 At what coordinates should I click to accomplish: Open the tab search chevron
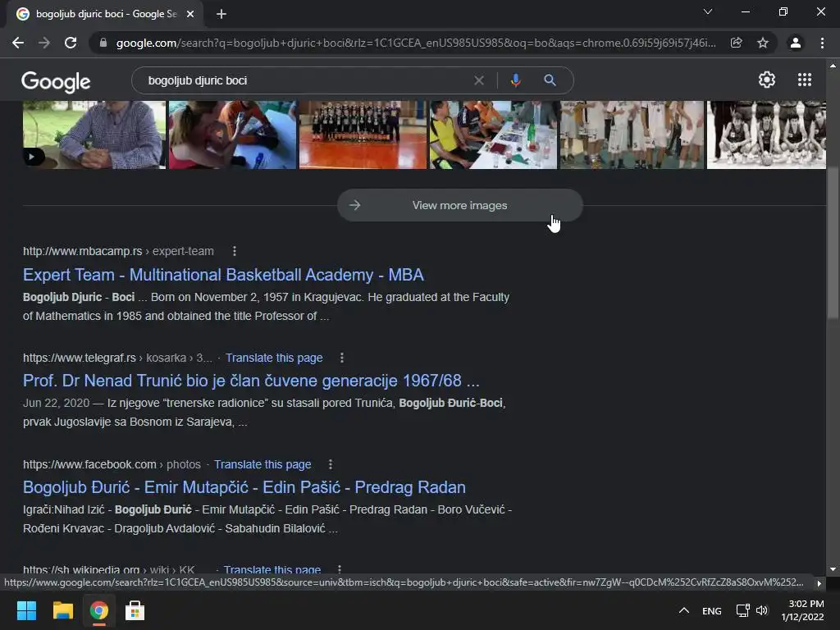point(708,11)
